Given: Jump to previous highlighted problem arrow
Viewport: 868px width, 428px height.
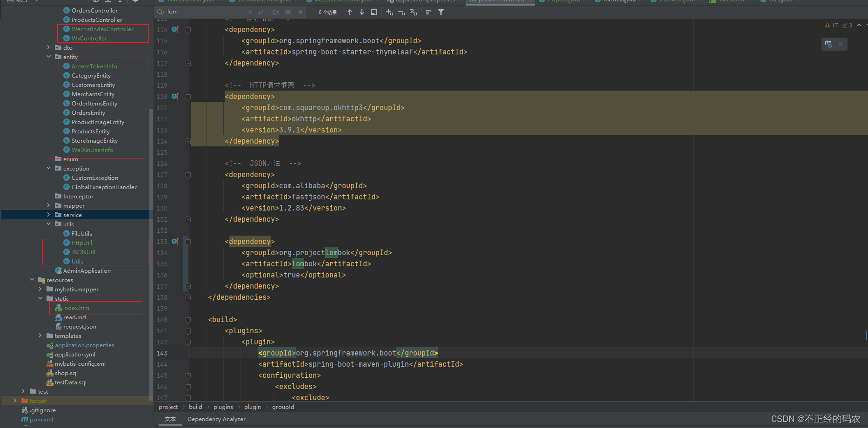Looking at the screenshot, I should pos(859,25).
